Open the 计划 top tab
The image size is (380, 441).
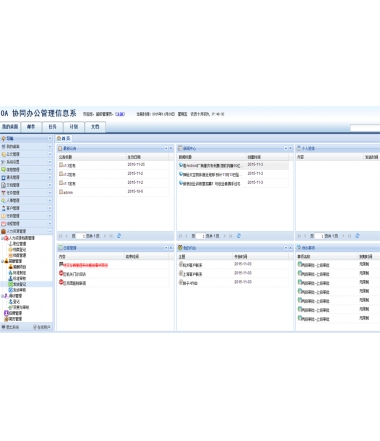(x=74, y=127)
